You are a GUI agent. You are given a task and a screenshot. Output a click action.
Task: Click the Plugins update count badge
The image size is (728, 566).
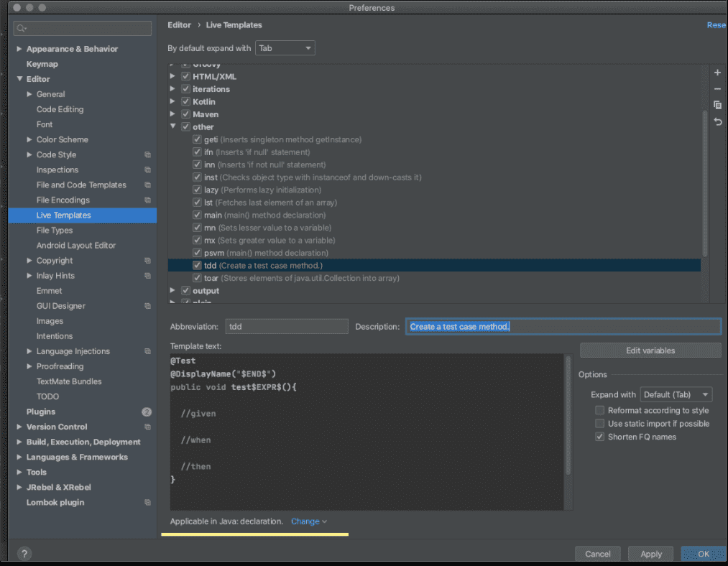(147, 412)
